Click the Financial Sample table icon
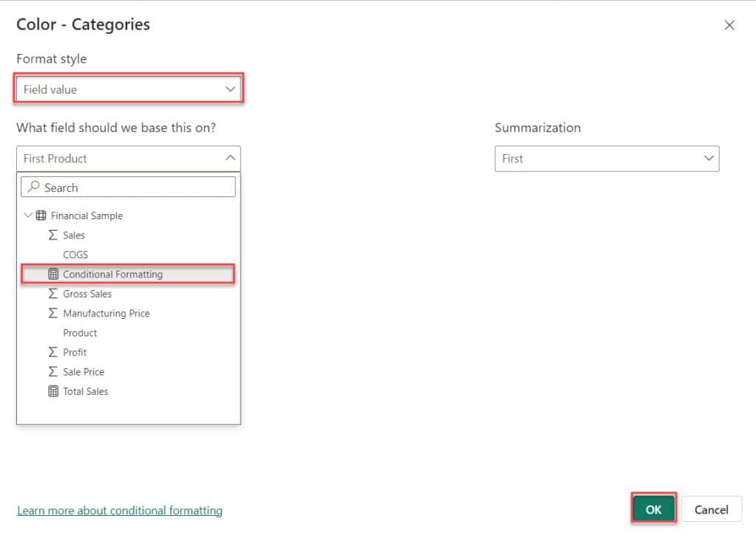Image resolution: width=756 pixels, height=538 pixels. (41, 215)
